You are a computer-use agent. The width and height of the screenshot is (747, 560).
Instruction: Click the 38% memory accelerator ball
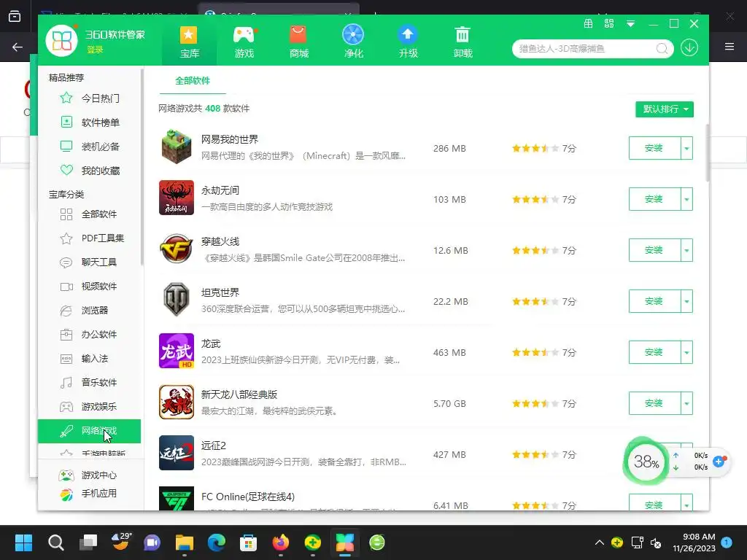pos(646,461)
